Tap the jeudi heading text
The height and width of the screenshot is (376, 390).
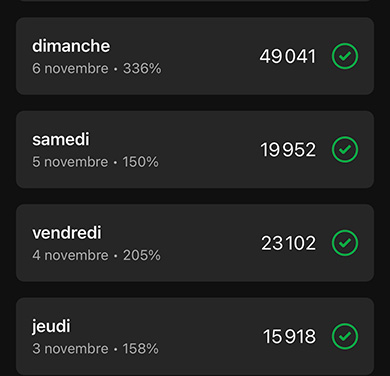click(x=51, y=327)
